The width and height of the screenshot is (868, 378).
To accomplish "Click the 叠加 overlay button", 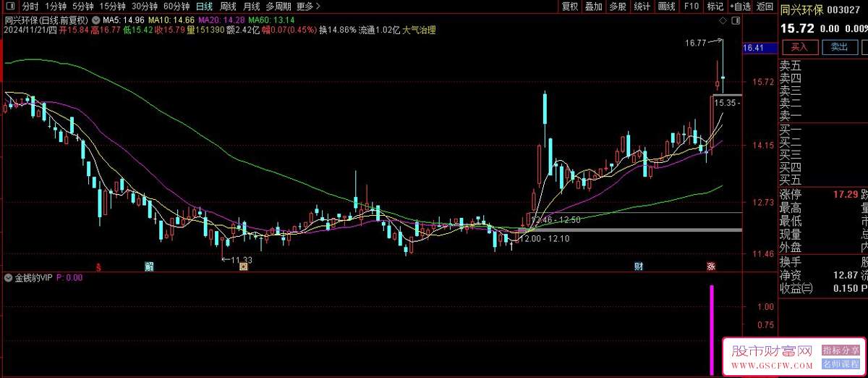I will (x=593, y=7).
